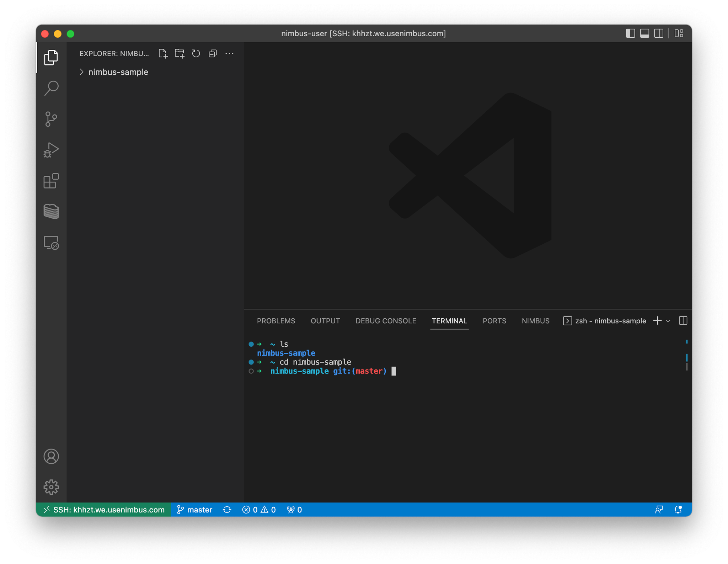Image resolution: width=728 pixels, height=564 pixels.
Task: Refresh the Explorer tree
Action: [196, 53]
